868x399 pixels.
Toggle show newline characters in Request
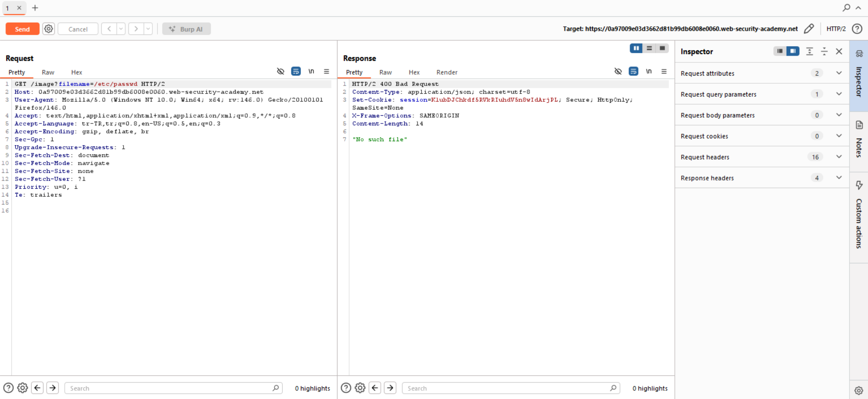(x=311, y=71)
